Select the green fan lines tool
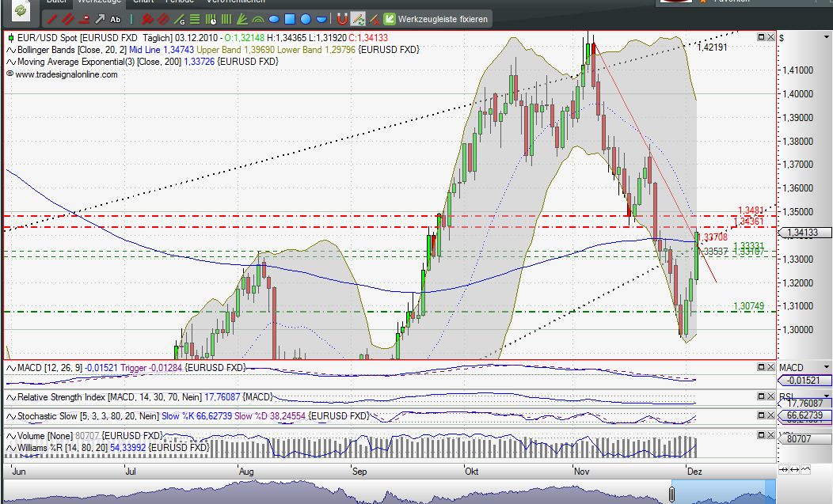833x504 pixels. point(242,20)
